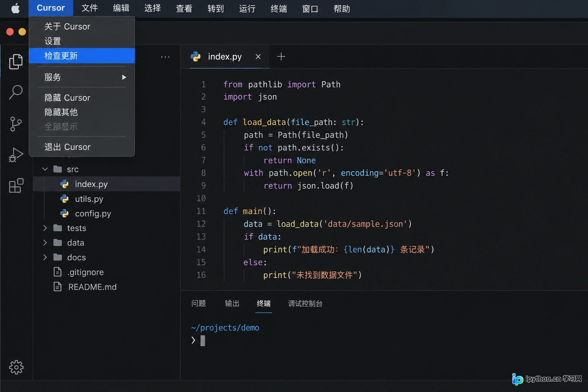The width and height of the screenshot is (588, 392).
Task: Open the explorer more actions ellipsis
Action: tap(165, 57)
